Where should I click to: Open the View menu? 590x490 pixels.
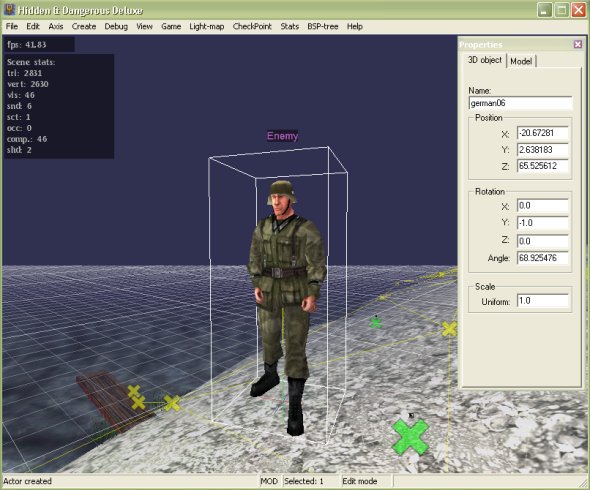pos(144,26)
